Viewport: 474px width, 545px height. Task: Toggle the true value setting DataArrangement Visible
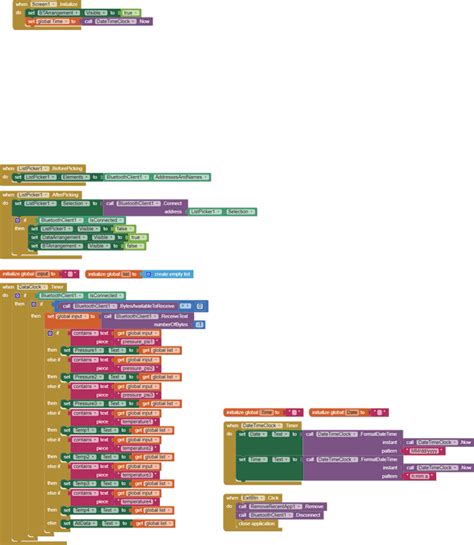(x=138, y=237)
